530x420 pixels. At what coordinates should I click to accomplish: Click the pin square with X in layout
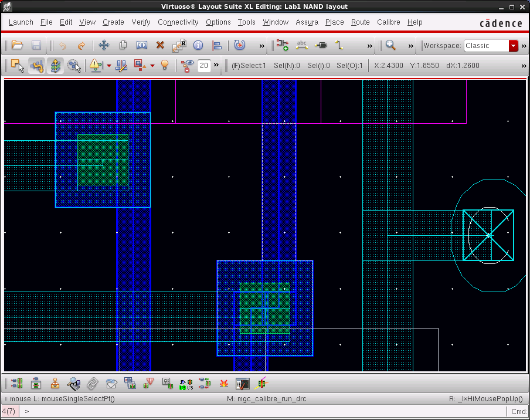[488, 235]
